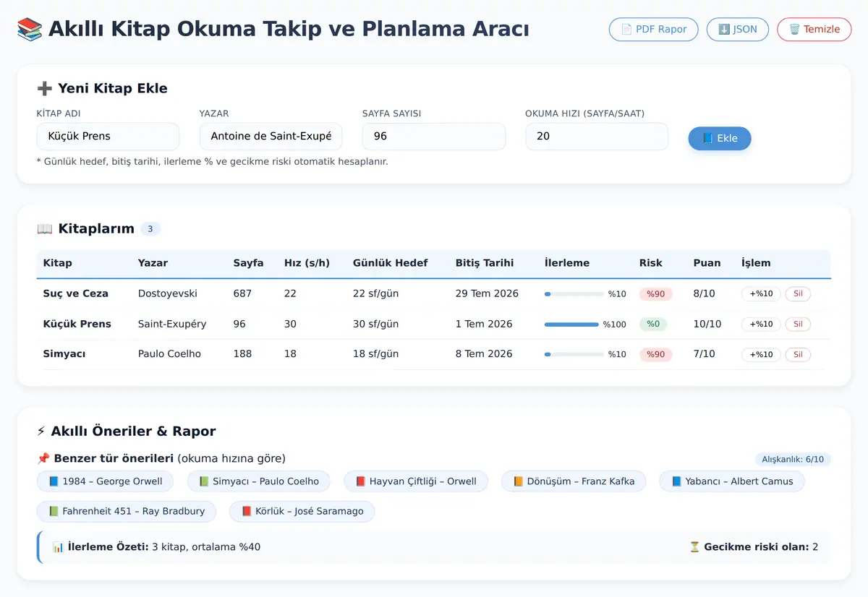This screenshot has width=868, height=597.
Task: Click the Alışkanlık: 6/10 badge
Action: (x=793, y=460)
